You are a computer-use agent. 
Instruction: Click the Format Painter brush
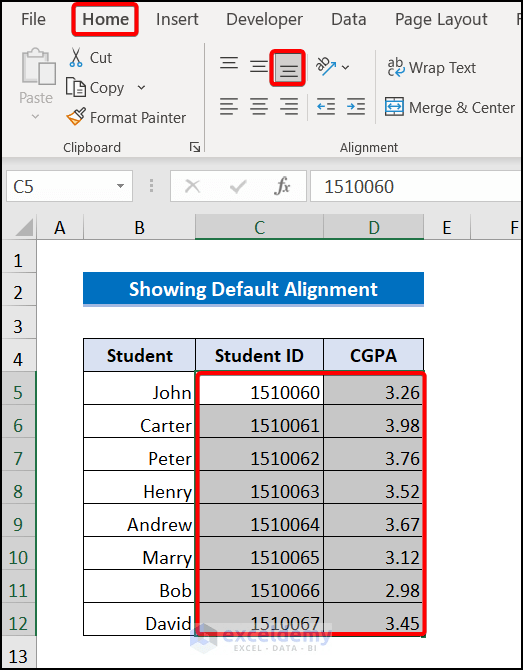pos(126,118)
